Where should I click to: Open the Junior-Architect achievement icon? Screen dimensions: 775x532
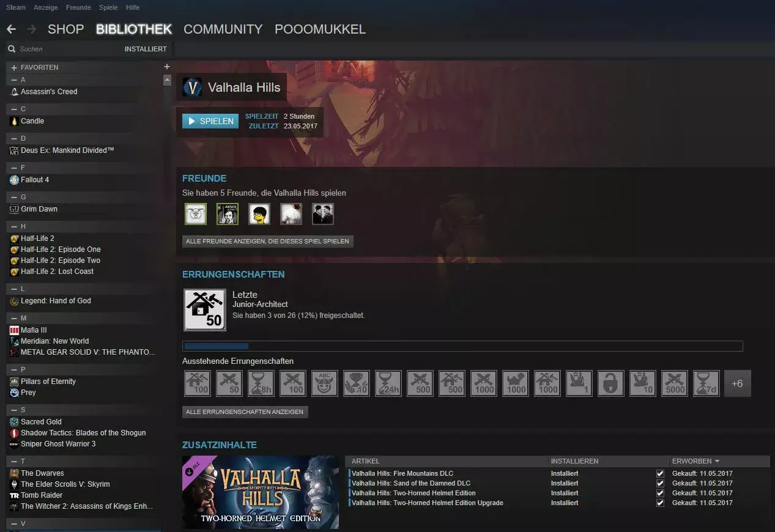coord(205,310)
